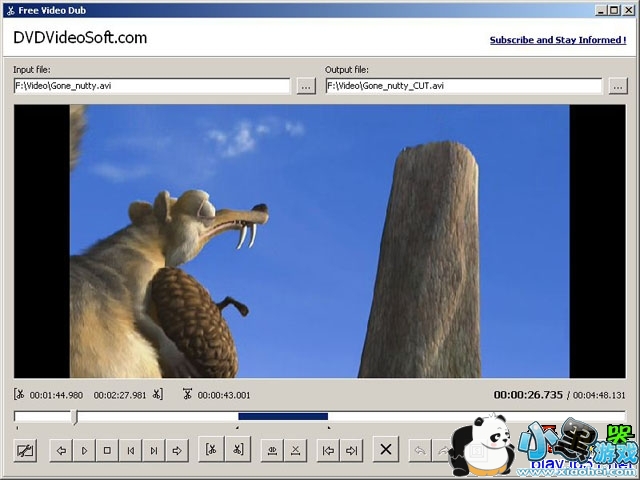Click the DVDVideoSoft.com header text
Image resolution: width=640 pixels, height=480 pixels.
coord(80,38)
